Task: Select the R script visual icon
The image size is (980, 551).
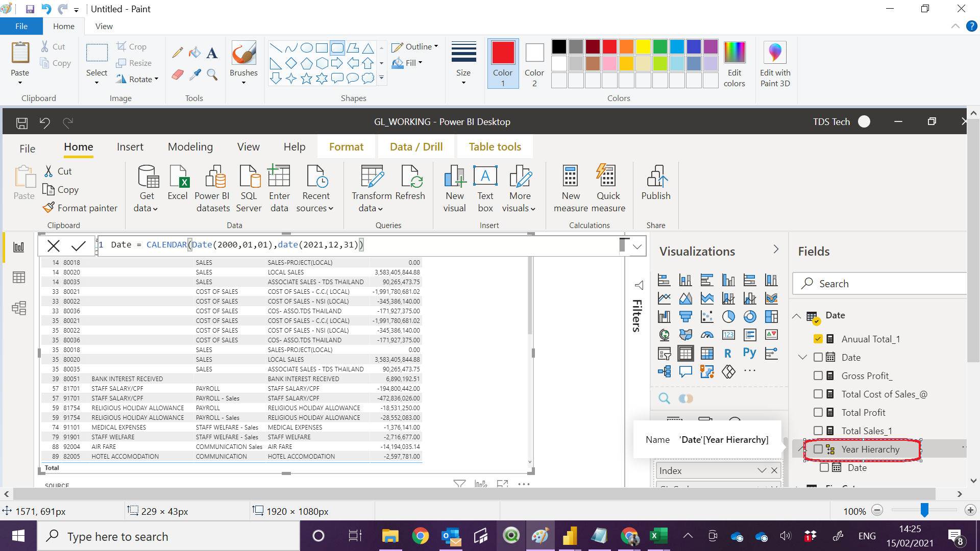Action: 728,353
